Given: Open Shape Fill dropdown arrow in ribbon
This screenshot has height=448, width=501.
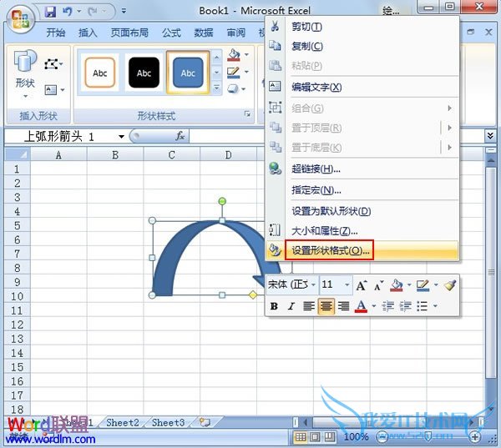Looking at the screenshot, I should (x=246, y=55).
